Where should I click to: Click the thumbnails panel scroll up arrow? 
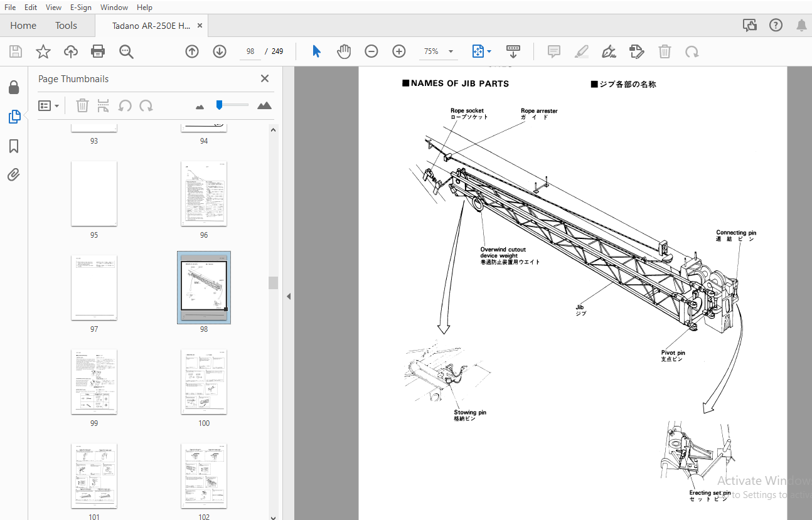[273, 130]
